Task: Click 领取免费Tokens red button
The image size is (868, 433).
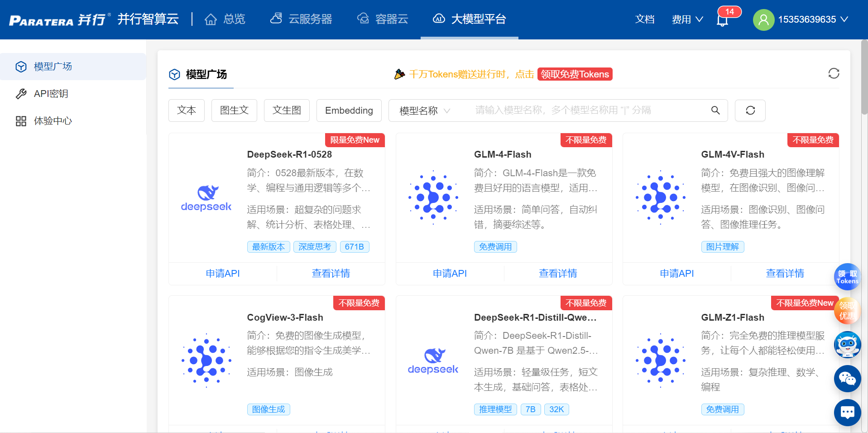Action: tap(575, 74)
